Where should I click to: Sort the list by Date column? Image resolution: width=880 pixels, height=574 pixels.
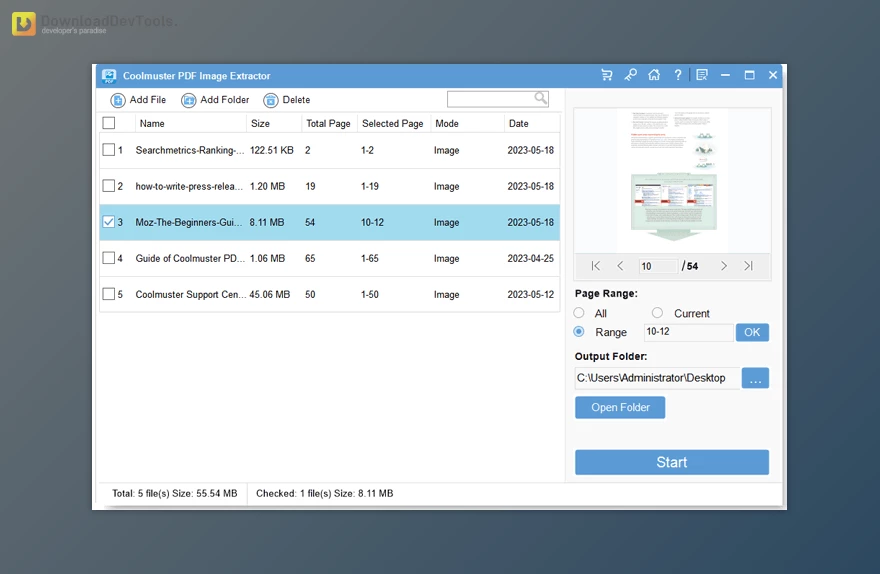[x=519, y=123]
